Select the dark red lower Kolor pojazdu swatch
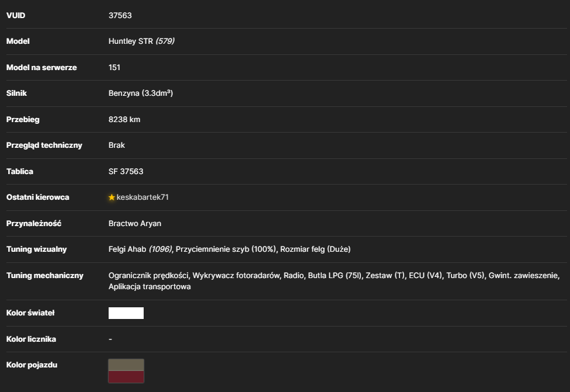Image resolution: width=570 pixels, height=392 pixels. click(x=126, y=377)
